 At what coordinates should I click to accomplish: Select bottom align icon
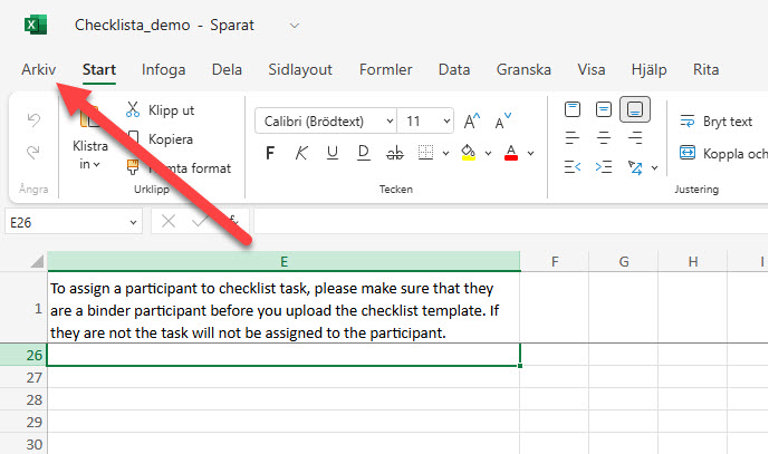[x=635, y=109]
